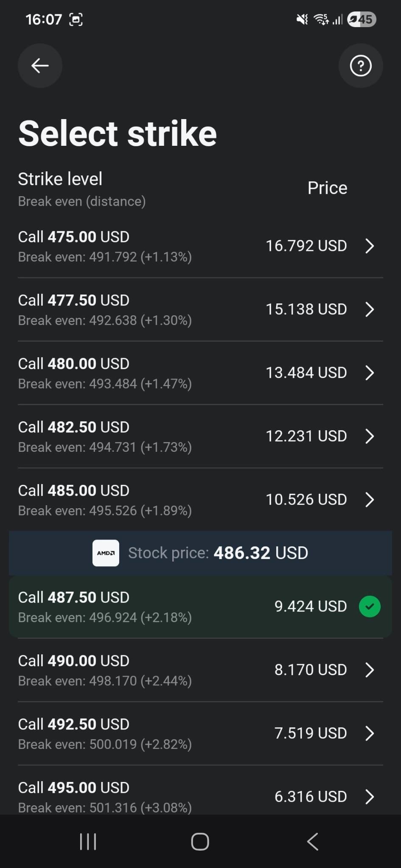Select the Call 490.00 USD strike option

pos(200,670)
